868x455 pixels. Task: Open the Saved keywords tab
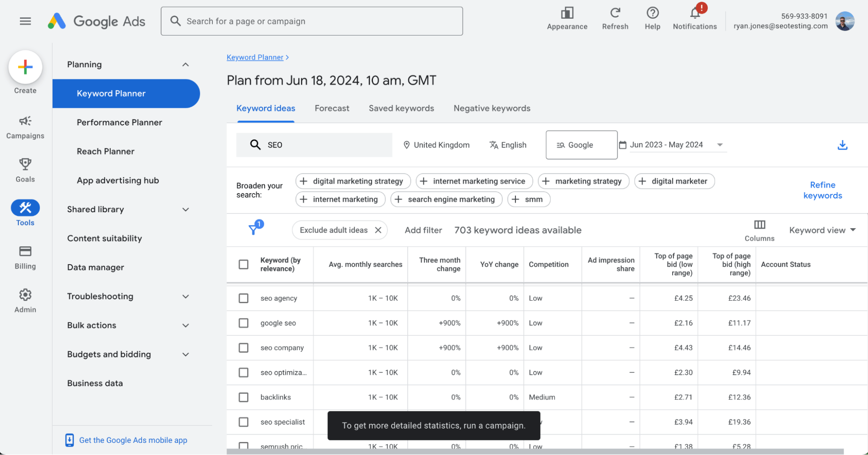point(401,108)
